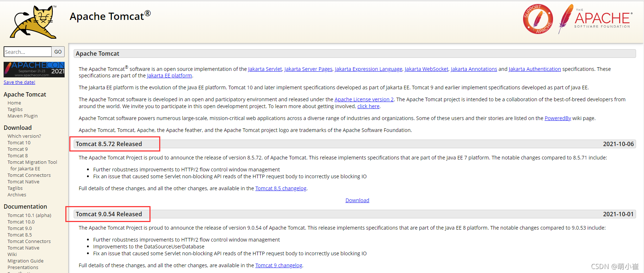Open Taglibs under Download section
644x273 pixels.
tap(15, 188)
